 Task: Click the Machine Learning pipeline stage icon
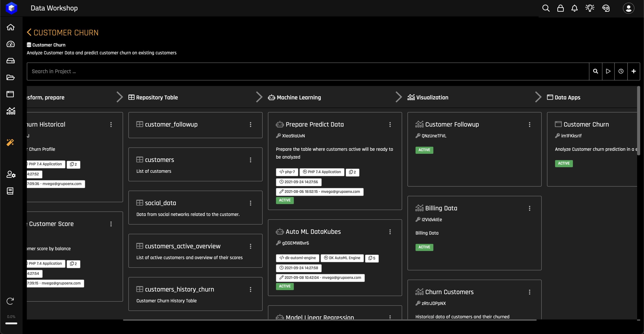point(271,97)
